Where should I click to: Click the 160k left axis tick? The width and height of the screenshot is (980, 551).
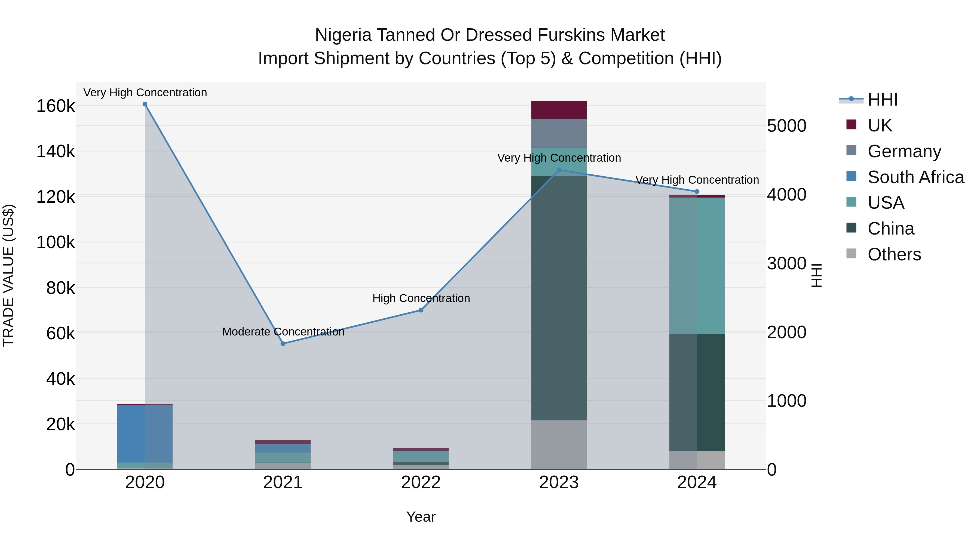click(x=56, y=106)
